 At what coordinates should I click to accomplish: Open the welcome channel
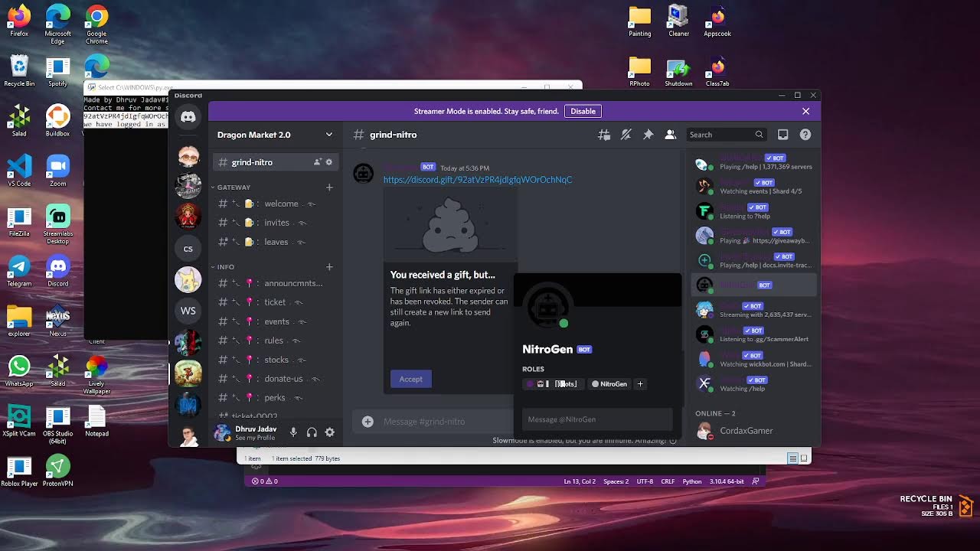tap(274, 204)
